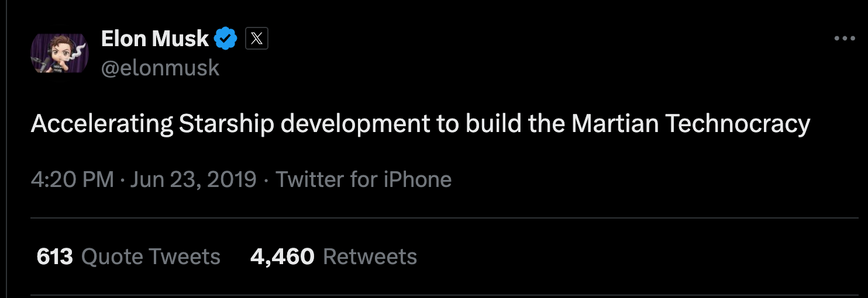Screen dimensions: 868x298
Task: Click the word iPhone in source label
Action: click(x=418, y=179)
